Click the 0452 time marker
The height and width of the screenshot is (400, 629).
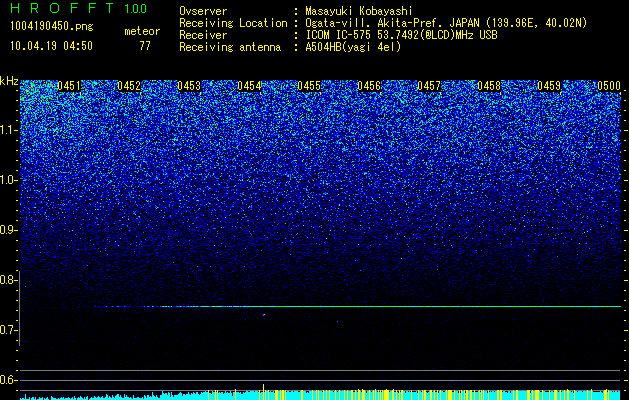pyautogui.click(x=129, y=86)
